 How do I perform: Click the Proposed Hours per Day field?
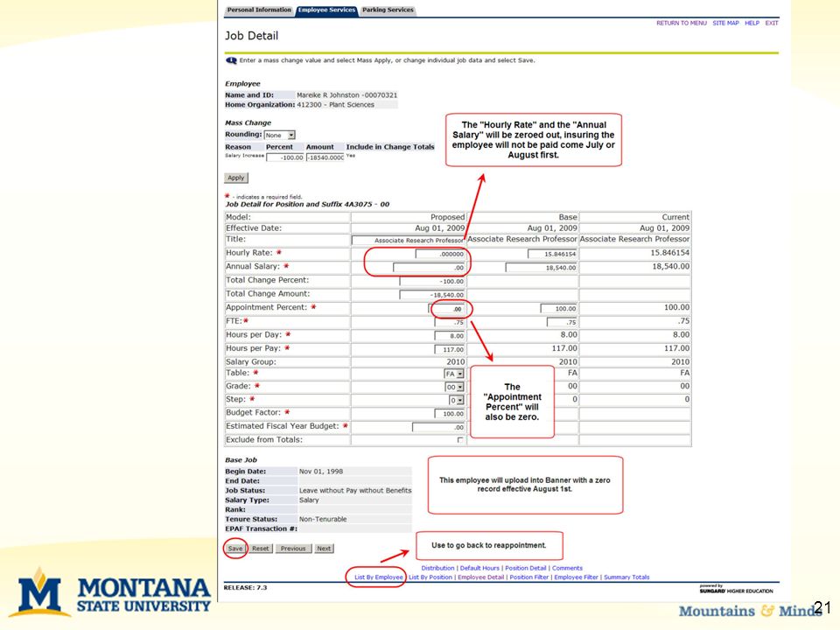[x=450, y=336]
